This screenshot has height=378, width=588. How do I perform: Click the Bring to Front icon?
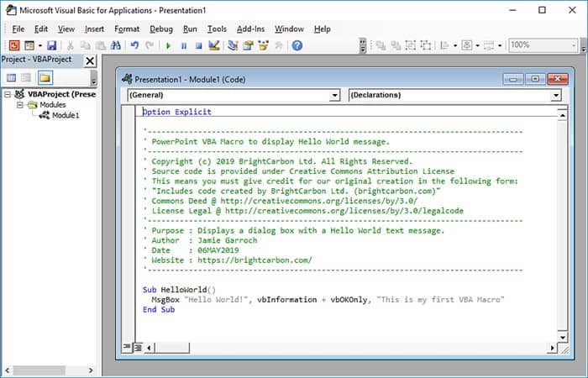tap(381, 45)
